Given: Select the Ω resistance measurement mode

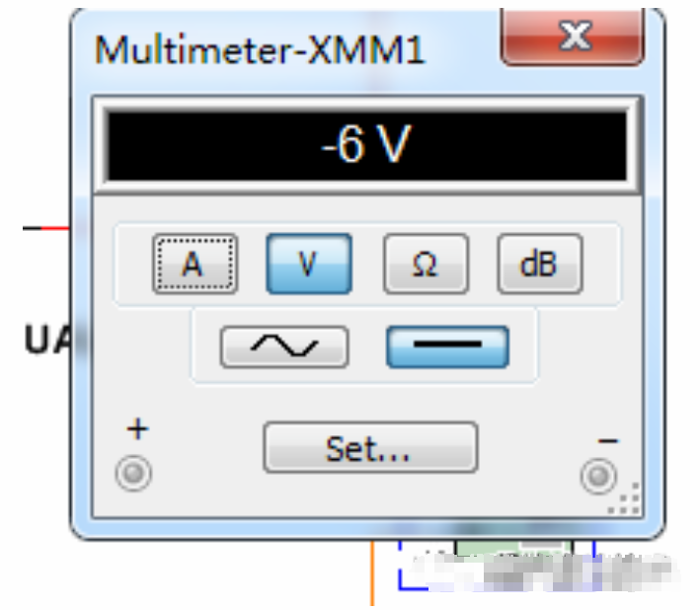Looking at the screenshot, I should (425, 264).
